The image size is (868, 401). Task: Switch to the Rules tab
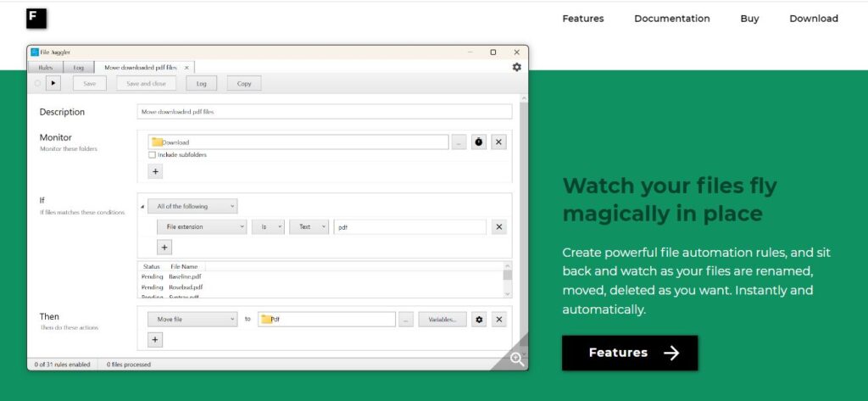point(46,67)
